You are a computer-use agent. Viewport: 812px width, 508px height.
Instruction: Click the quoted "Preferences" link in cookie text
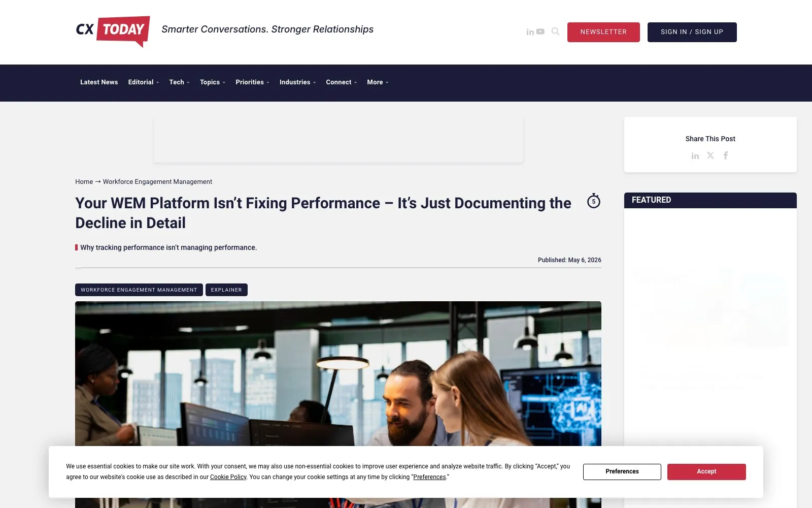[429, 477]
